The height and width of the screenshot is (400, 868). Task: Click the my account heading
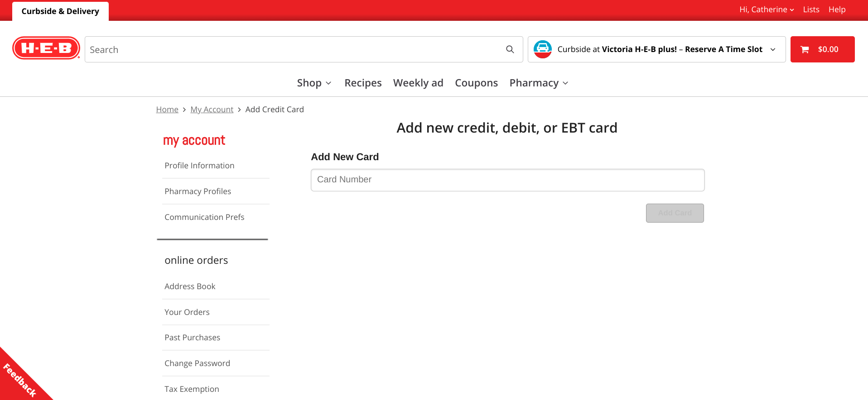click(x=194, y=141)
